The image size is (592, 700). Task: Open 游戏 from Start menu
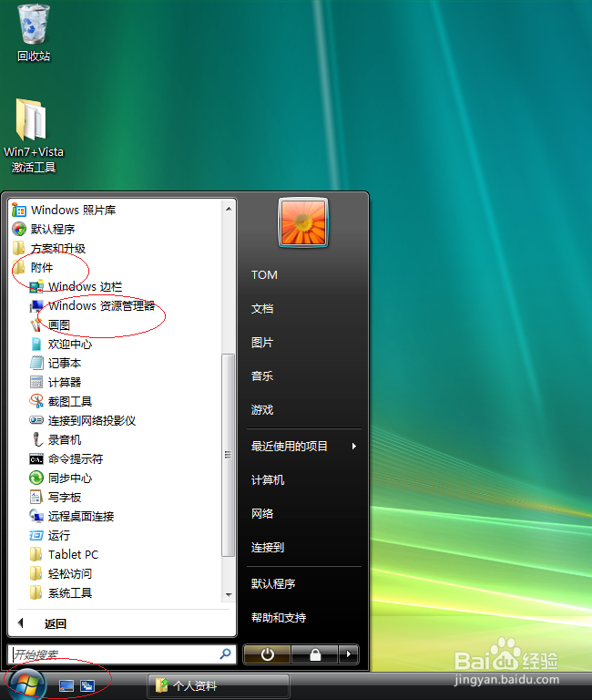pyautogui.click(x=262, y=410)
